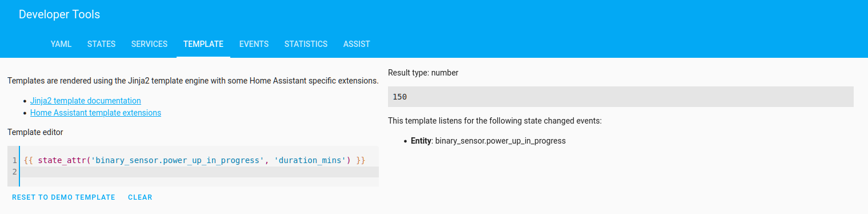
Task: Follow Home Assistant template extensions link
Action: (95, 113)
